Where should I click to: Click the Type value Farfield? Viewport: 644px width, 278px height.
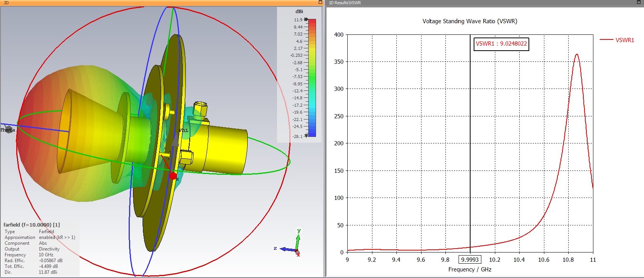click(x=46, y=232)
